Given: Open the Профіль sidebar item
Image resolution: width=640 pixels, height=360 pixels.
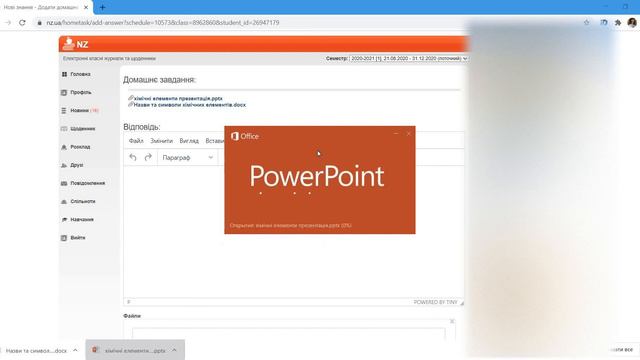Looking at the screenshot, I should 76,93.
